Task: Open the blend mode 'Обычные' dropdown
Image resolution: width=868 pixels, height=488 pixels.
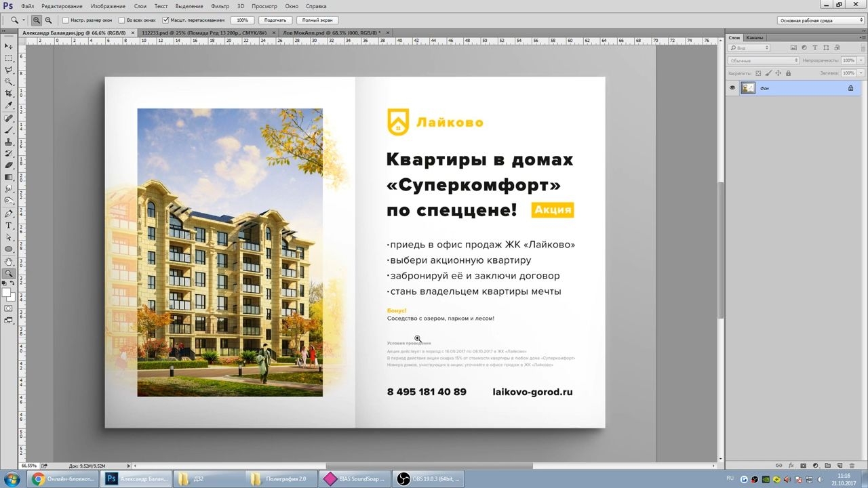Action: [x=764, y=60]
